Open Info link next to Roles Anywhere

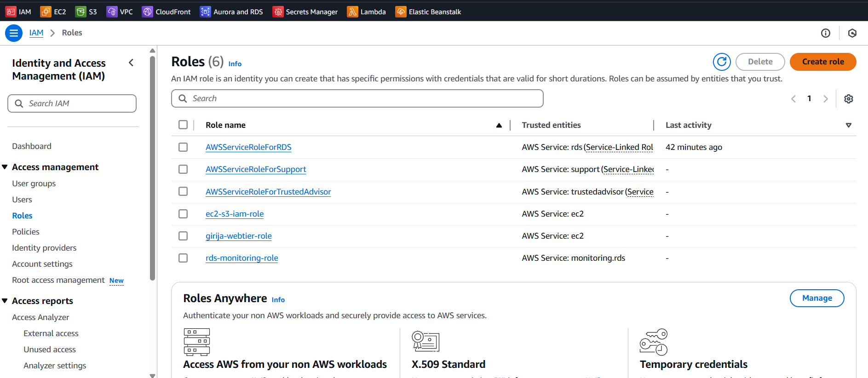click(278, 300)
